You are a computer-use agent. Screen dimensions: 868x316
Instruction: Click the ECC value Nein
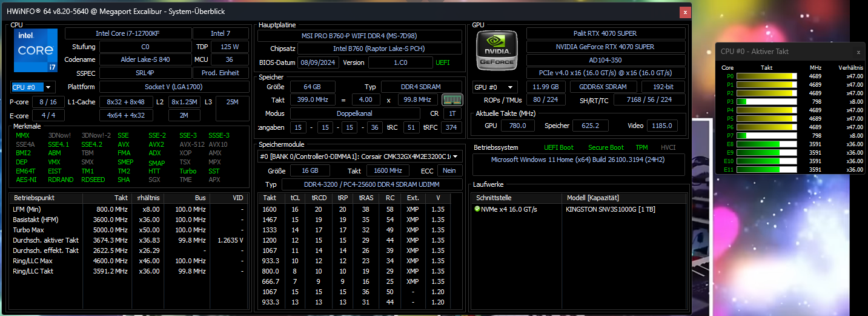[449, 171]
